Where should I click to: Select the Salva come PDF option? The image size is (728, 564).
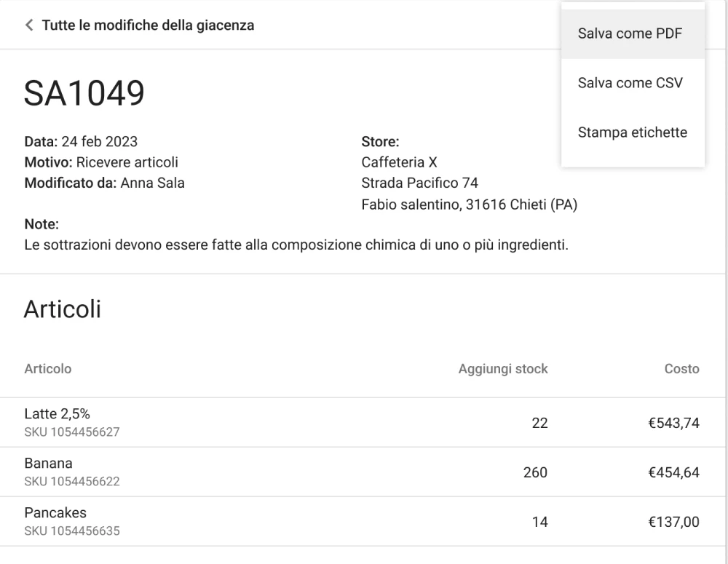click(630, 33)
